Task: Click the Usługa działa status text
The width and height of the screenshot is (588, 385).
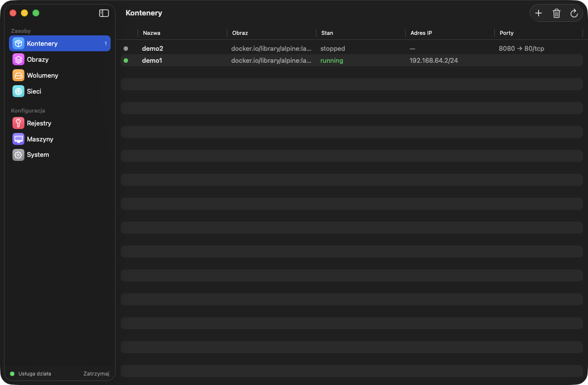Action: (34, 374)
